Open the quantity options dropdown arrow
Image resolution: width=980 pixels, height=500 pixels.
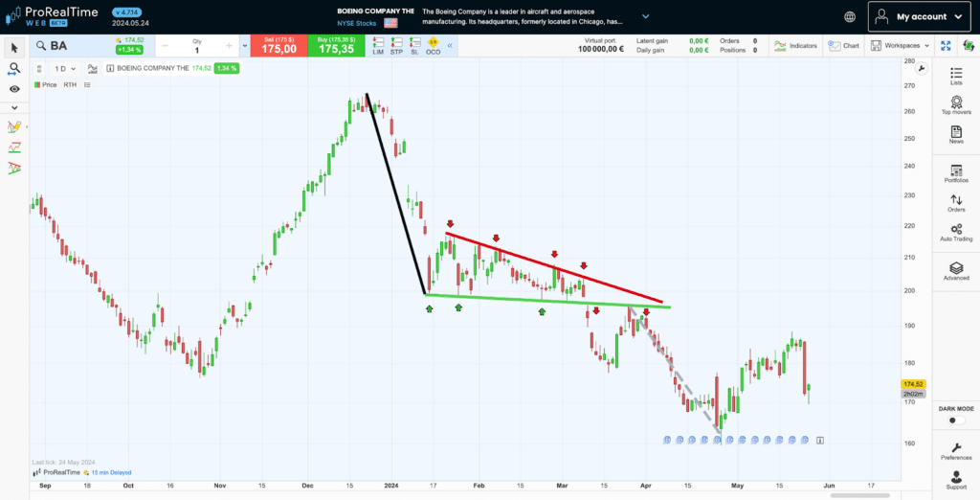[244, 46]
